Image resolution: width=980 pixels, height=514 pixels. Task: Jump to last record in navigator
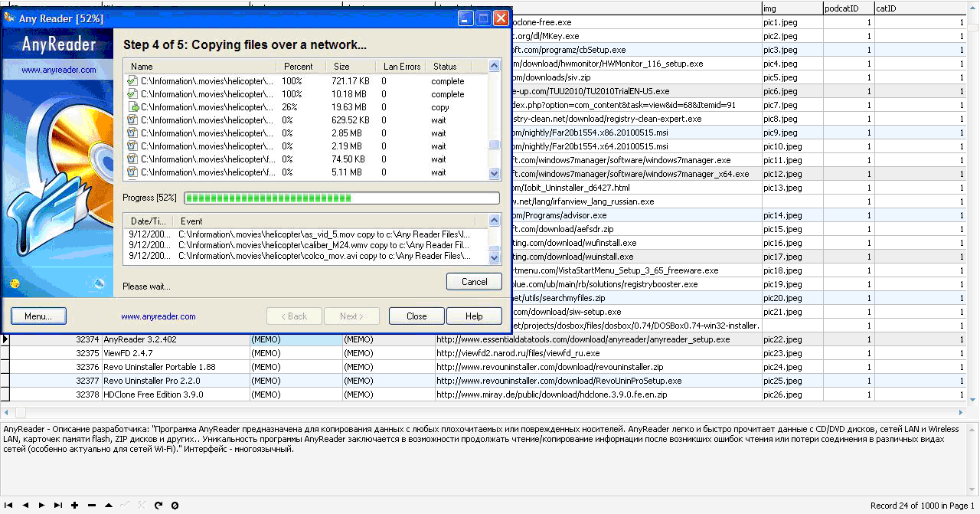[58, 506]
